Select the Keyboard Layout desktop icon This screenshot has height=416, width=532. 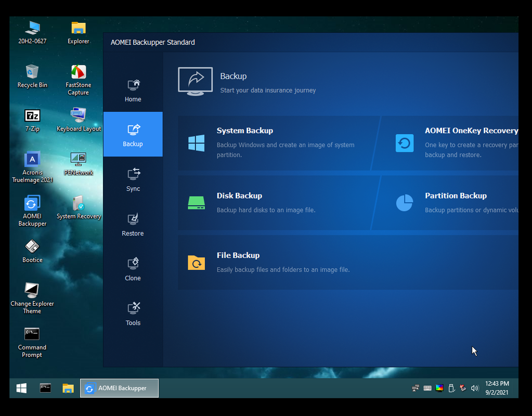[x=79, y=120]
